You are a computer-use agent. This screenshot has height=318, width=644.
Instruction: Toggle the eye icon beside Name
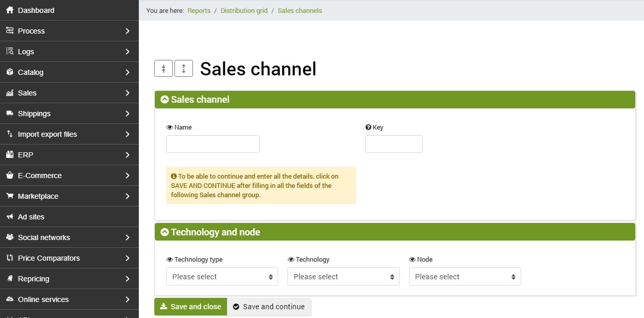click(170, 128)
